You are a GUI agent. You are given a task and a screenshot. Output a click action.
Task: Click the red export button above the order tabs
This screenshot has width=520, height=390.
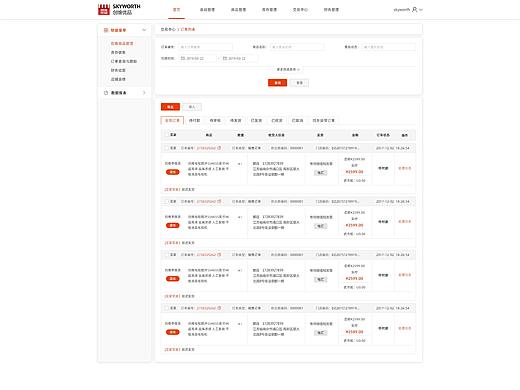(x=170, y=107)
